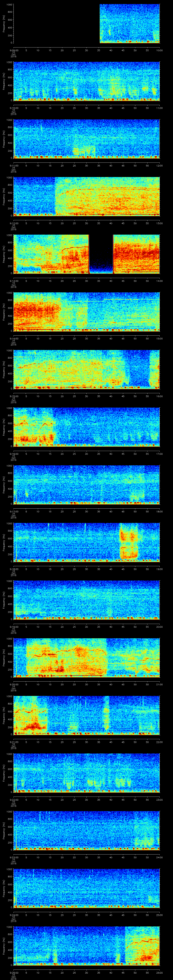Click the spectrogram panel starting at 9:23:00
The height and width of the screenshot is (980, 173).
click(87, 831)
